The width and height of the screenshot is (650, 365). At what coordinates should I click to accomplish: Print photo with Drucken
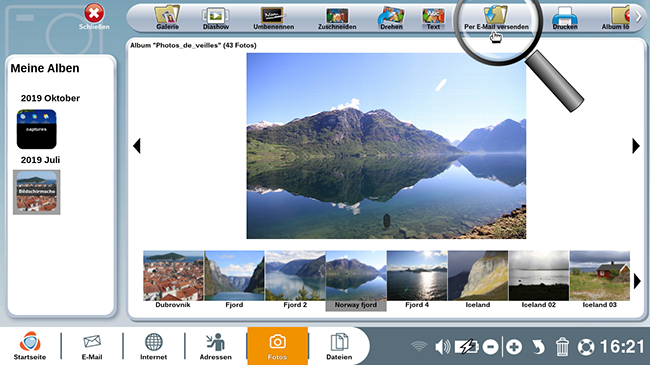click(565, 17)
